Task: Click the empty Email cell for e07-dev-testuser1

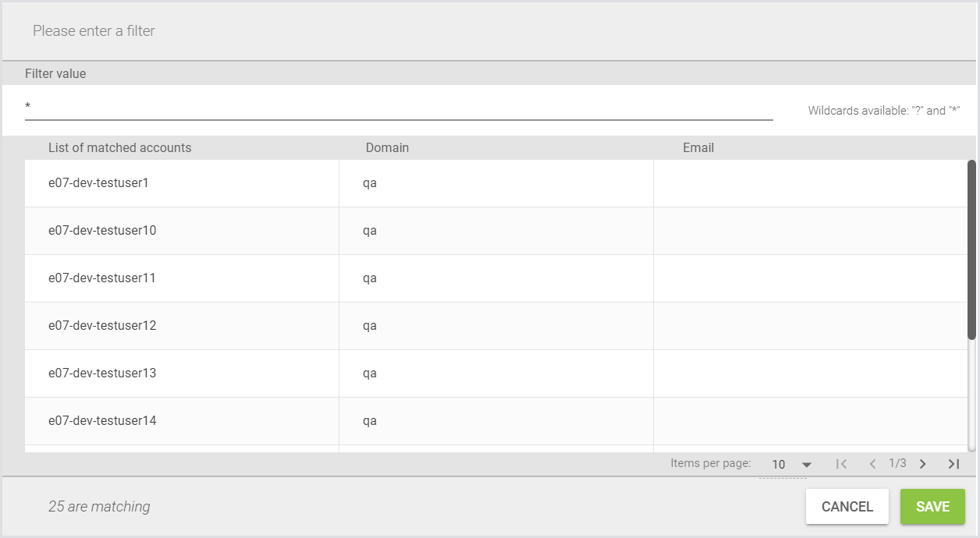Action: (x=808, y=183)
